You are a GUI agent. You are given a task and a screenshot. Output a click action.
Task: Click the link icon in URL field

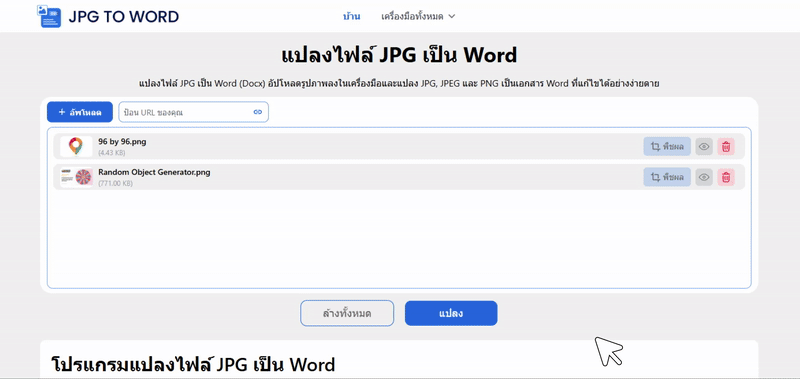click(258, 112)
